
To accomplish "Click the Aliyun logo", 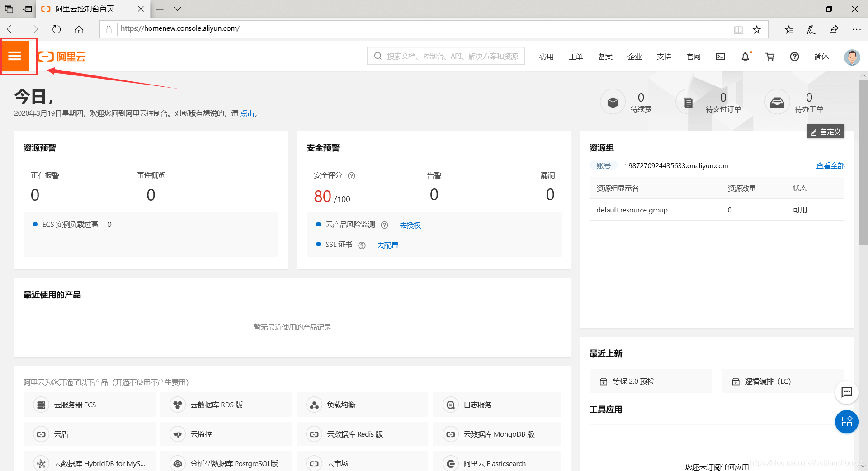I will click(61, 57).
